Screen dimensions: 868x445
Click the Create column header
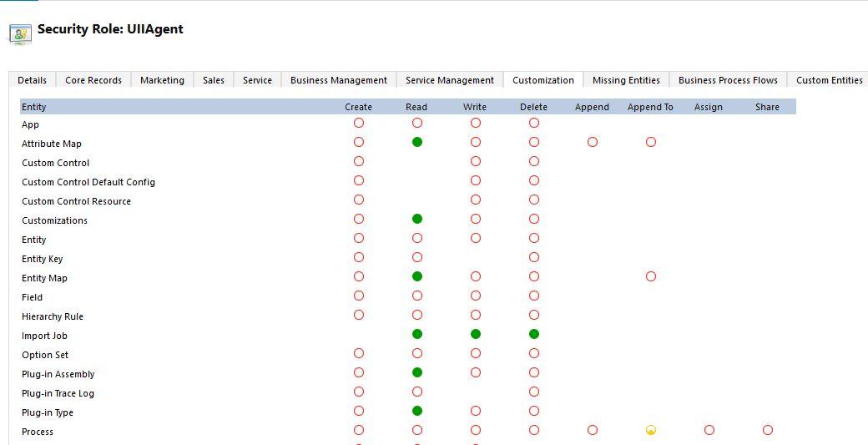point(358,107)
